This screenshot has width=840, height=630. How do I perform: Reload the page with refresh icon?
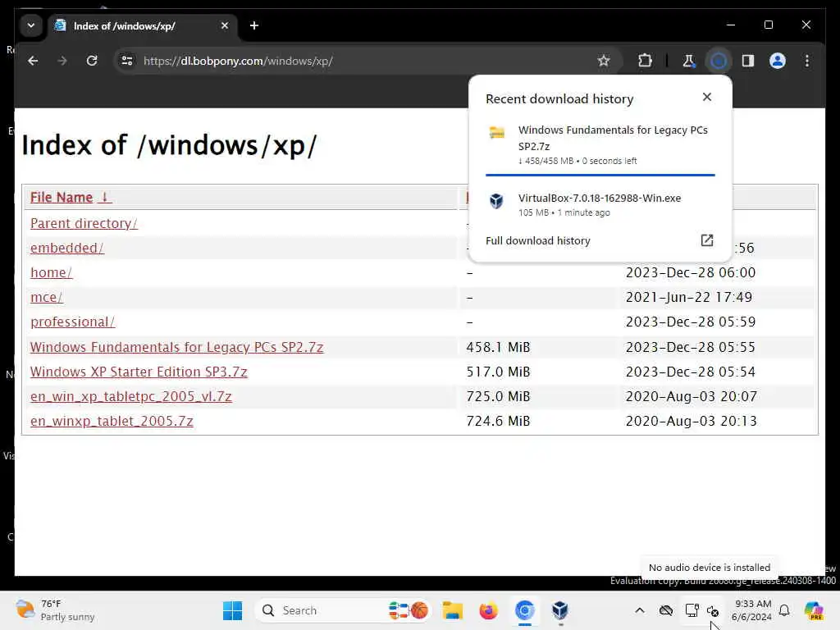point(92,61)
